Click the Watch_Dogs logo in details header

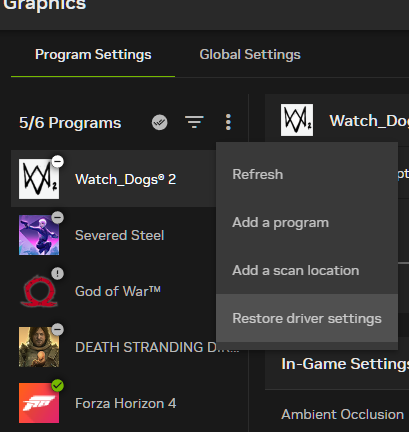297,120
